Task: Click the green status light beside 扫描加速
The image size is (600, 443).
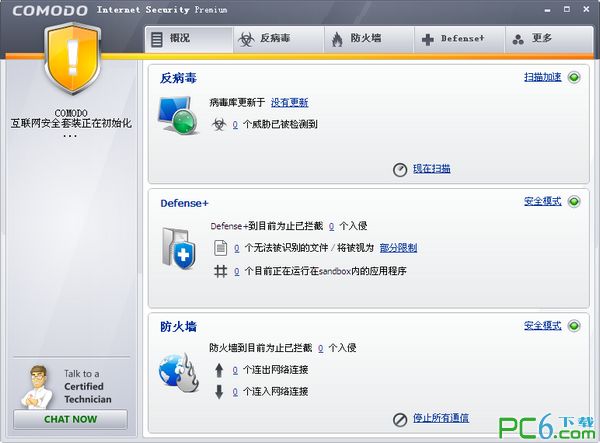Action: coord(574,78)
